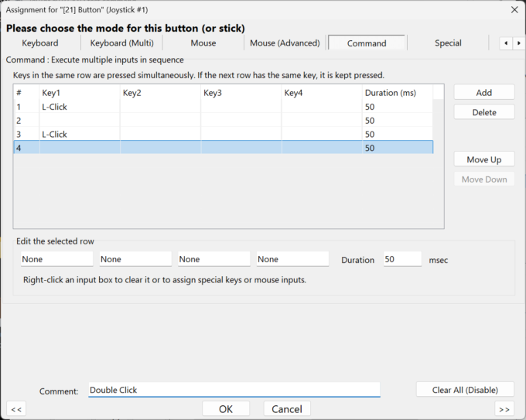Screen dimensions: 526x420
Task: Focus the Duration msec field
Action: (402, 259)
